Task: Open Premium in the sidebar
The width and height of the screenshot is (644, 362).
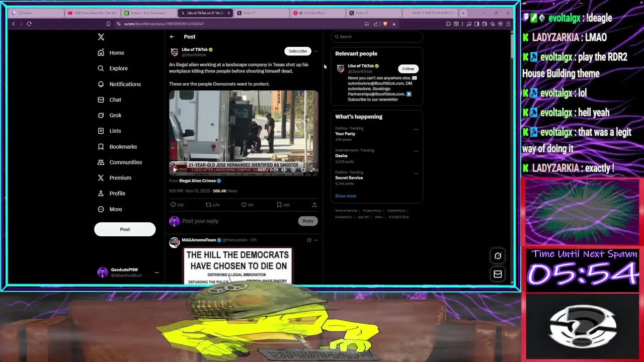Action: (114, 177)
